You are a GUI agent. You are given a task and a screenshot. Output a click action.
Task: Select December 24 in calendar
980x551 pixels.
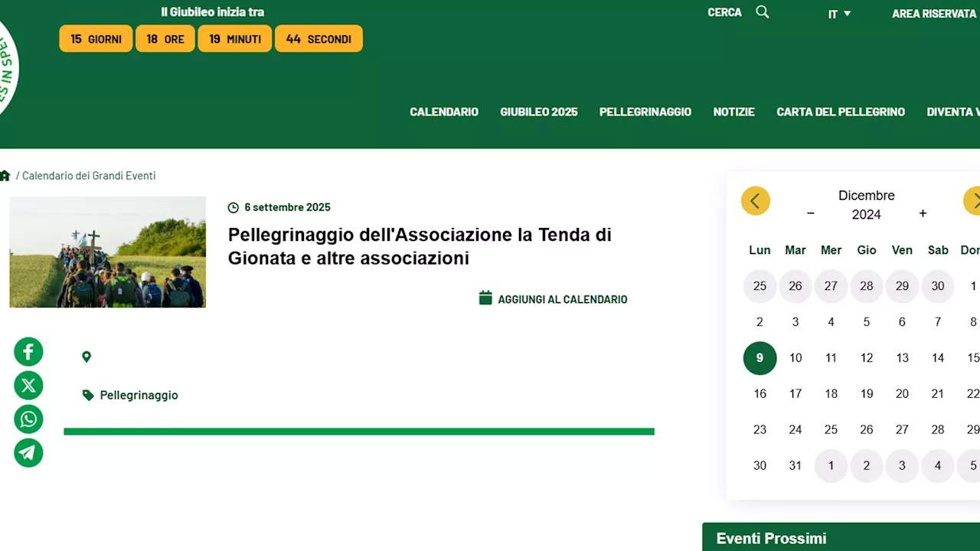795,430
